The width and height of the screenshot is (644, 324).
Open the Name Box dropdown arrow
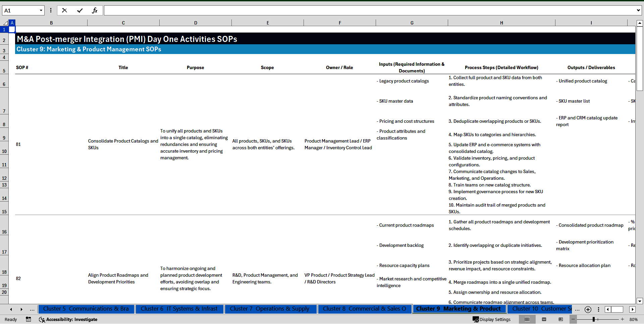(41, 10)
